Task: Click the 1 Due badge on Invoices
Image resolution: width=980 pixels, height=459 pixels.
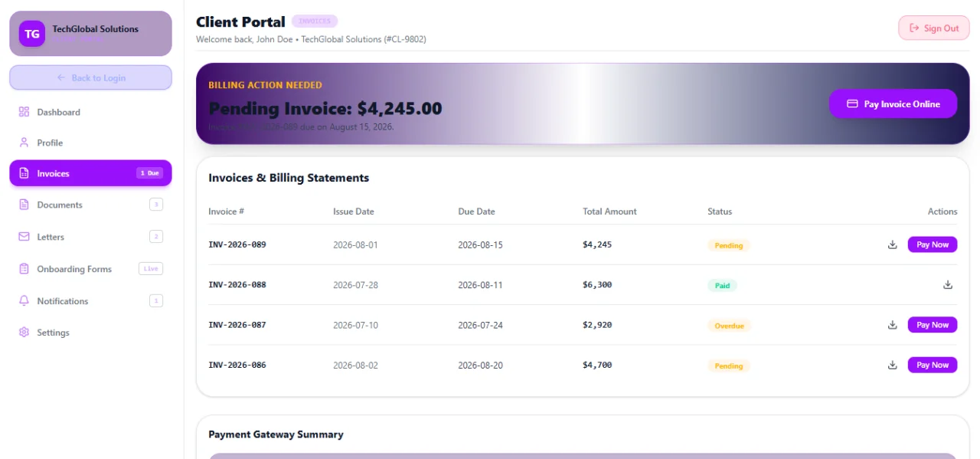Action: tap(150, 173)
